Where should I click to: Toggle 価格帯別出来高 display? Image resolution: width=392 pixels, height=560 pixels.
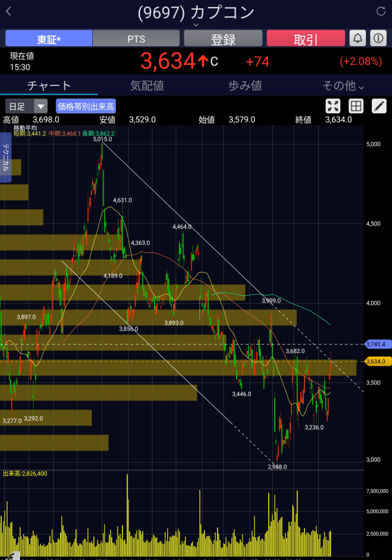pos(86,106)
